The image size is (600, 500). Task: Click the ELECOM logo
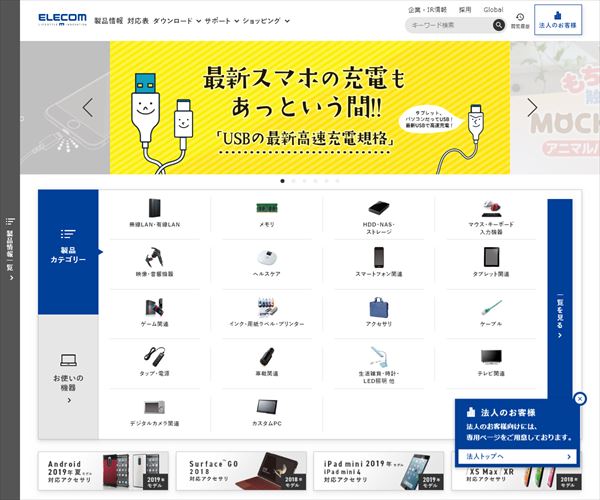click(x=62, y=20)
